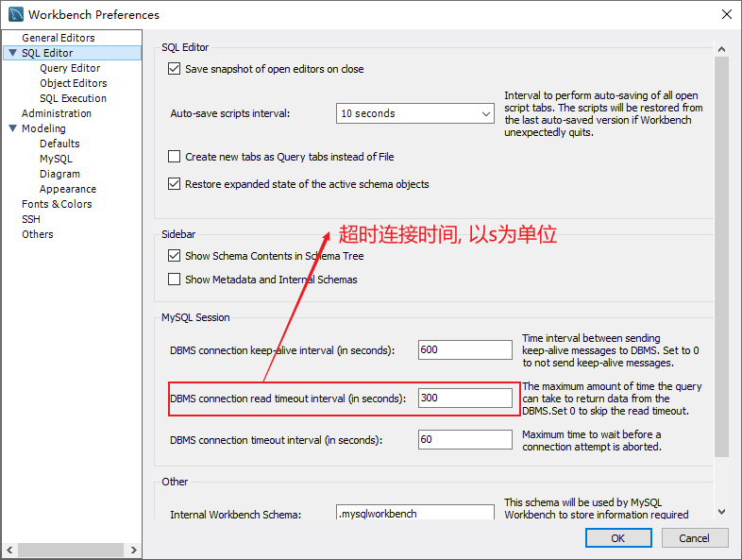This screenshot has height=560, width=742.
Task: Click the vertical scrollbar down arrow
Action: point(721,512)
